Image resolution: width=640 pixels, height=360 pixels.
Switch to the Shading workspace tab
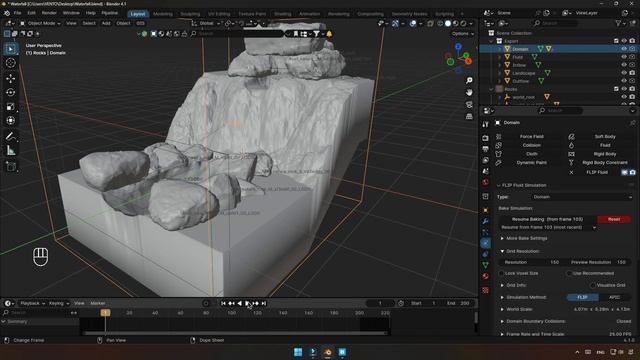tap(282, 14)
